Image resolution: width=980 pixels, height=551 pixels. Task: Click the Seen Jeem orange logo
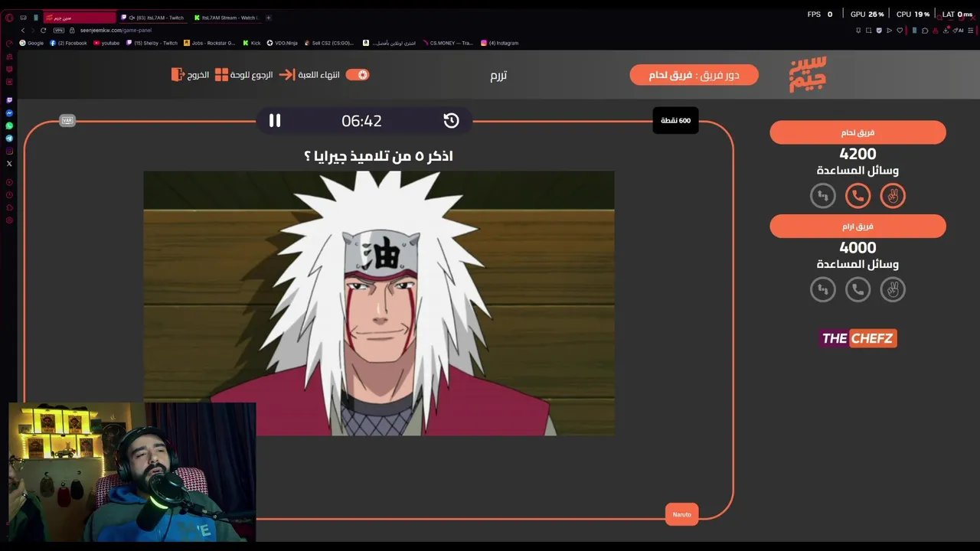(x=808, y=74)
